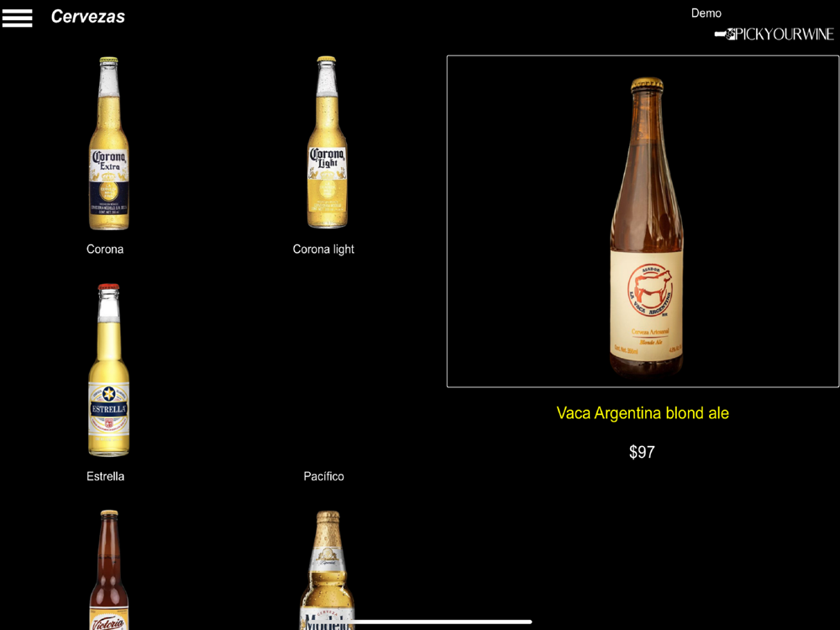Screen dimensions: 840x630
Task: Click the 'Pacífico' name label
Action: [x=323, y=476]
